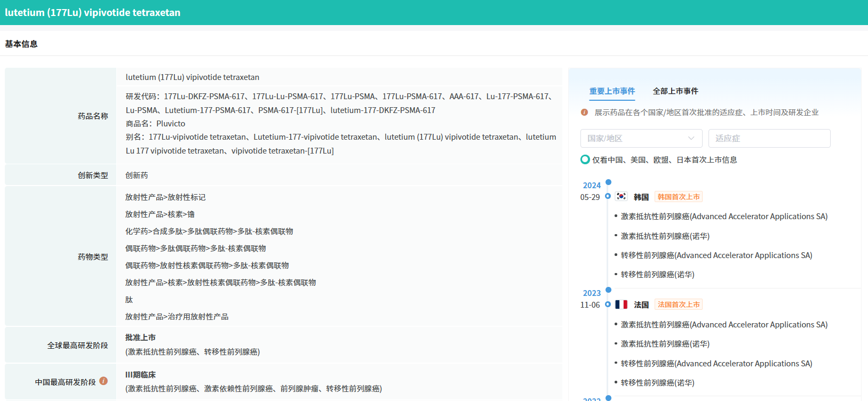This screenshot has height=401, width=868.
Task: Click the 别名 list of alternative names
Action: pyautogui.click(x=341, y=144)
